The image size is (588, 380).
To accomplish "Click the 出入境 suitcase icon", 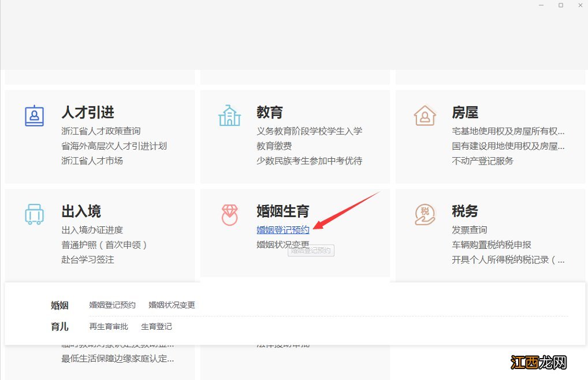I will click(35, 214).
